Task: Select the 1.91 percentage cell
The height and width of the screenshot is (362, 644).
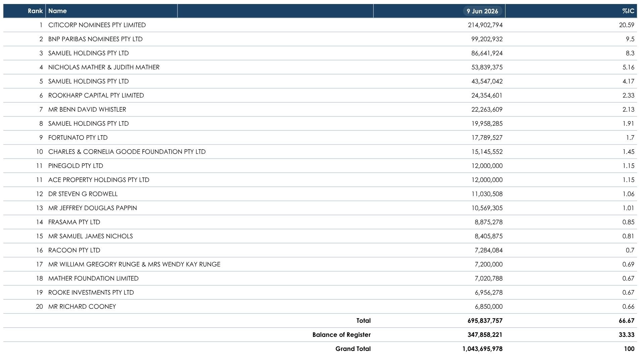Action: tap(628, 123)
